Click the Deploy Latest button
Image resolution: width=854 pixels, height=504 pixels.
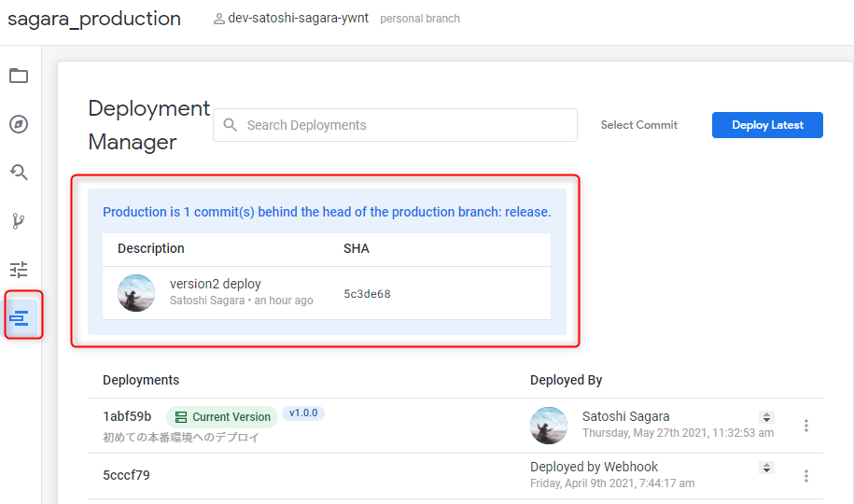[767, 125]
